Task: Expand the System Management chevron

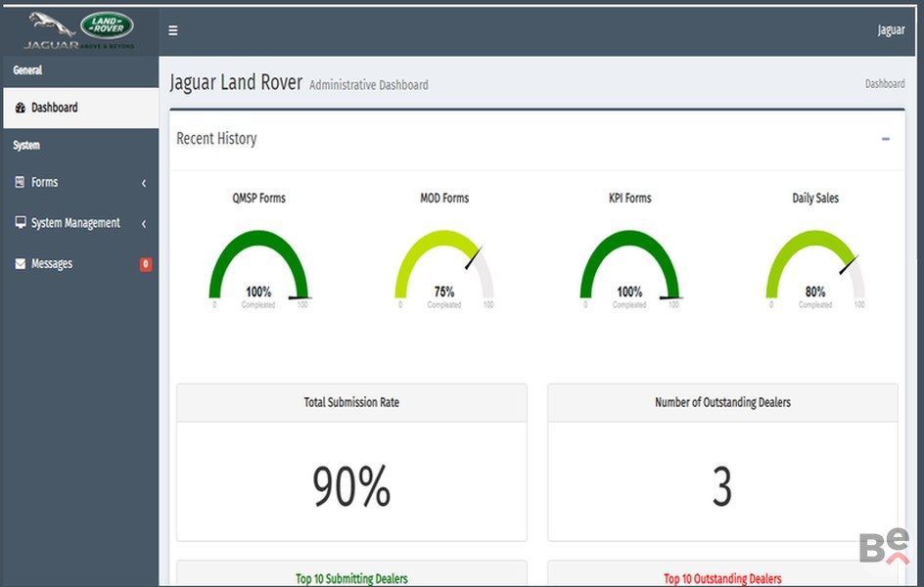Action: coord(144,224)
